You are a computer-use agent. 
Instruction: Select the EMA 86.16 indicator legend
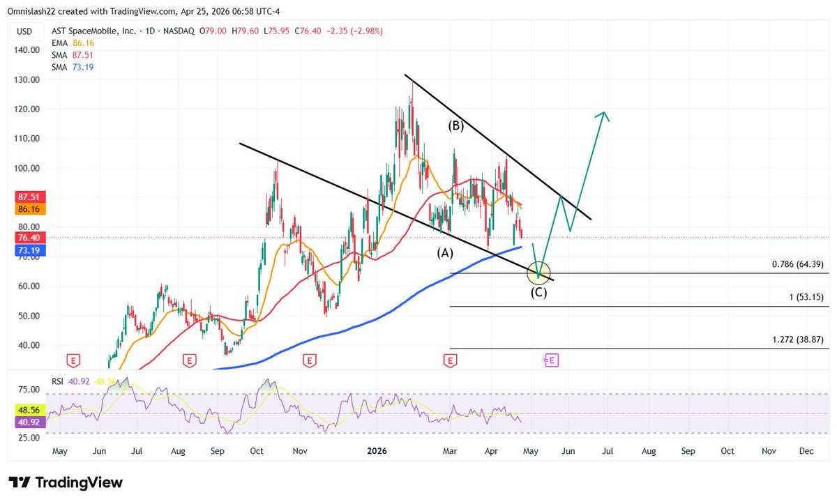73,43
